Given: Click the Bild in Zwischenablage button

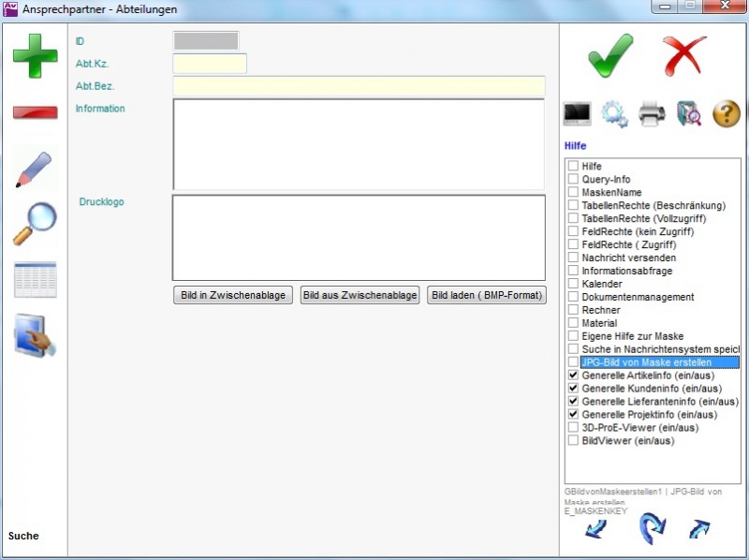Looking at the screenshot, I should [x=233, y=295].
